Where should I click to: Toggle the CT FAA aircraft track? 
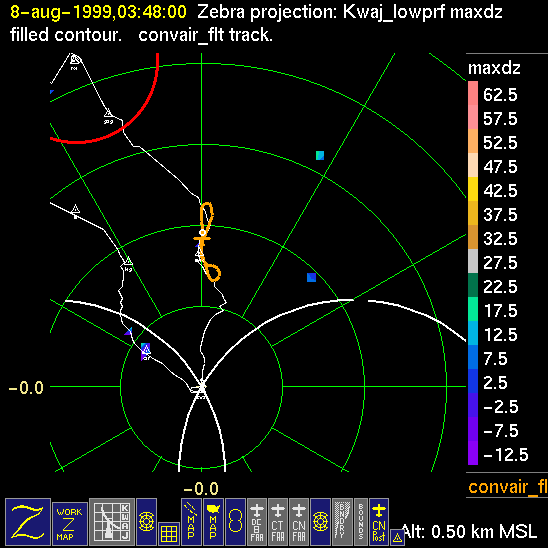tap(278, 522)
